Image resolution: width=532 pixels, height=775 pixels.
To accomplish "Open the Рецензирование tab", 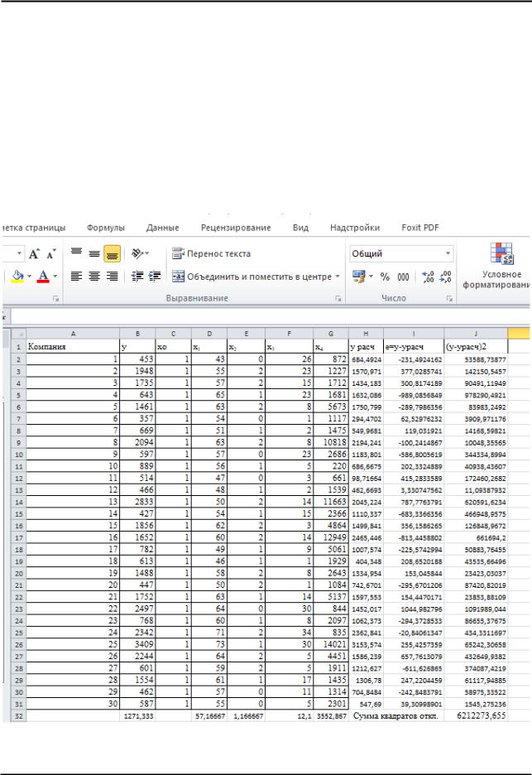I will 236,228.
